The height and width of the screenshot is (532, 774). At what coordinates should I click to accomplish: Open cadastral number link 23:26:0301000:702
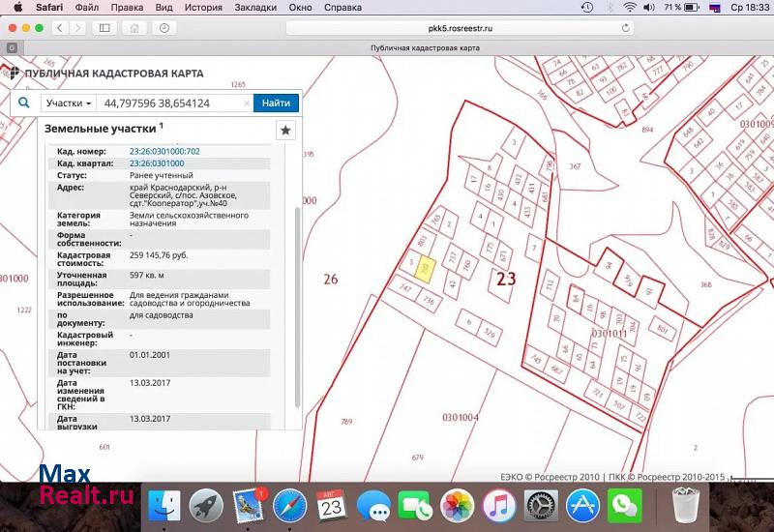[164, 152]
